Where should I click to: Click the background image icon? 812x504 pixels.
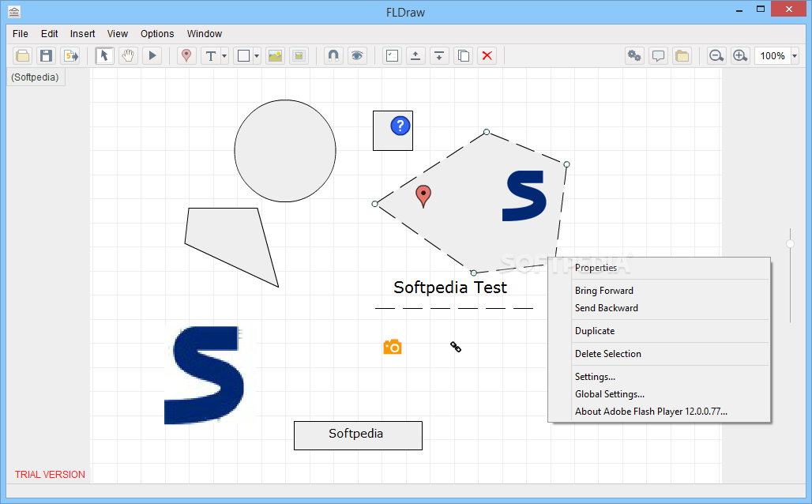coord(299,55)
